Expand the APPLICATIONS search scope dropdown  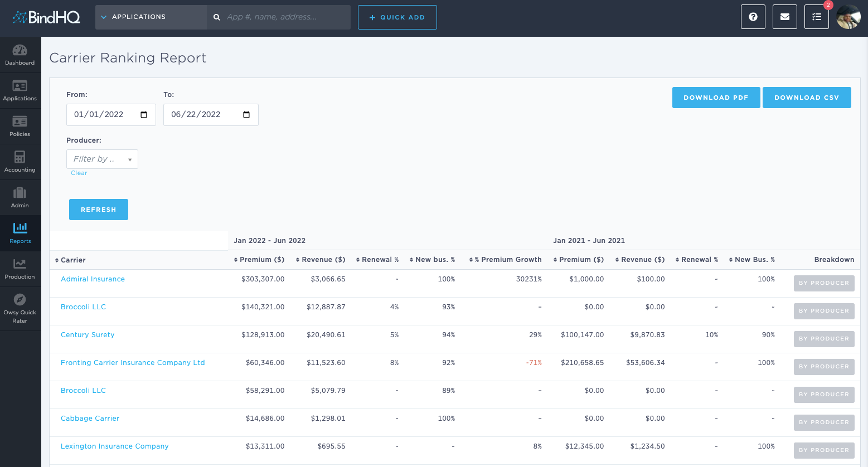151,17
